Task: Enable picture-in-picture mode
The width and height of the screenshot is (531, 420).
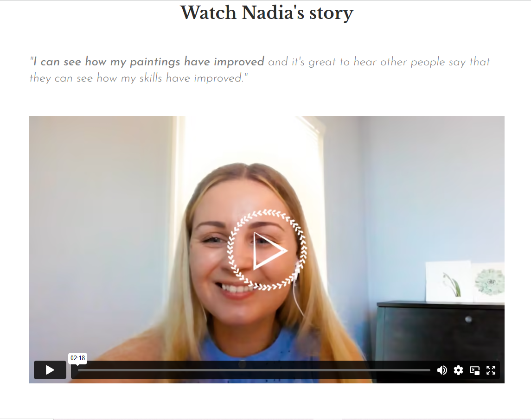Action: tap(474, 370)
